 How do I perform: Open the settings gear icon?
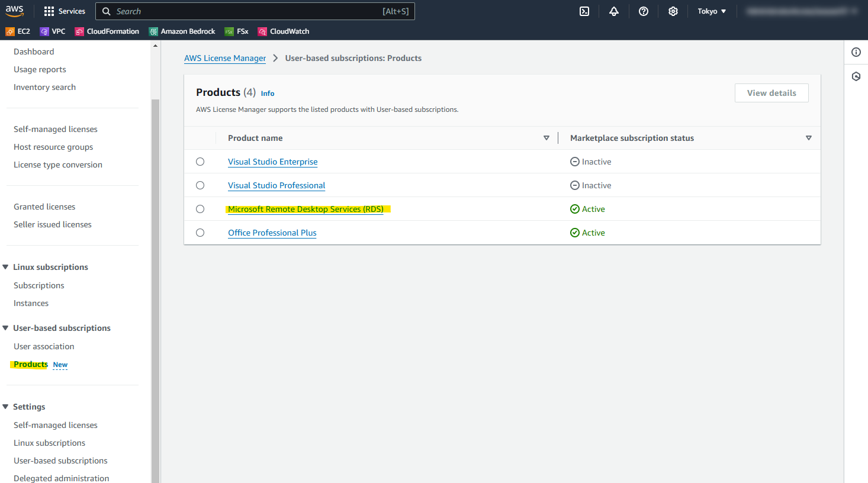[x=673, y=11]
